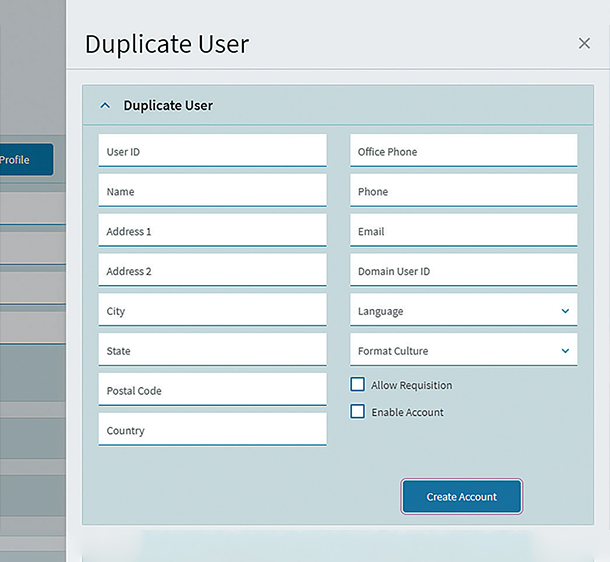This screenshot has width=610, height=562.
Task: Click into the Country field
Action: [x=212, y=430]
